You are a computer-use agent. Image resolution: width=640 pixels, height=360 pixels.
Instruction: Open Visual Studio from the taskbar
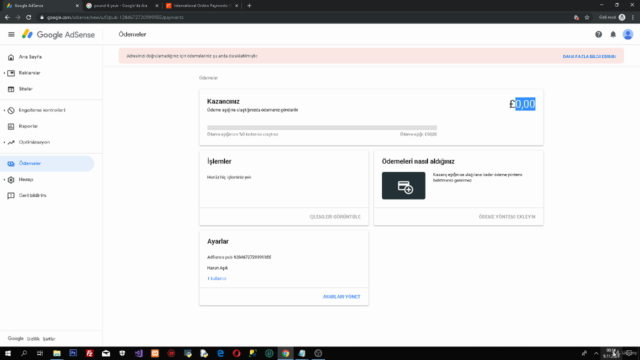click(x=138, y=353)
